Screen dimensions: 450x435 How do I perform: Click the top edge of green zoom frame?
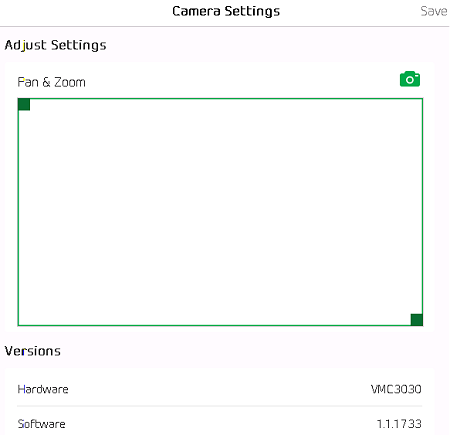click(220, 99)
